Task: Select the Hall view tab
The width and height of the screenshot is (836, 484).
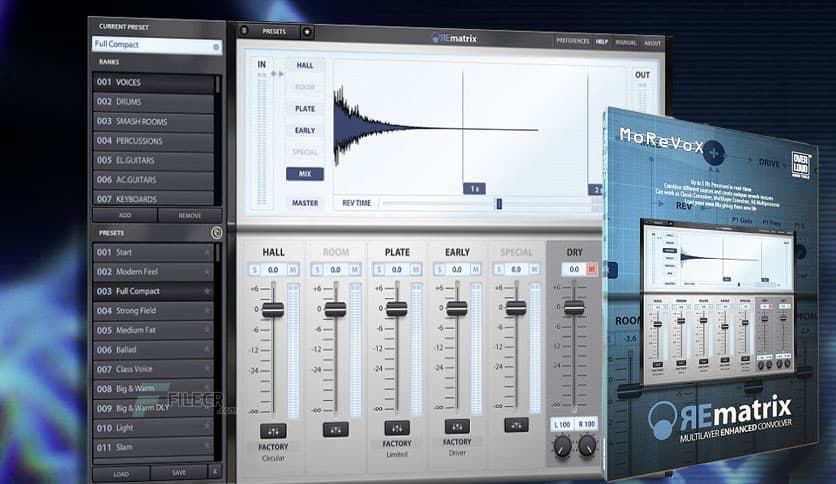Action: [x=305, y=65]
